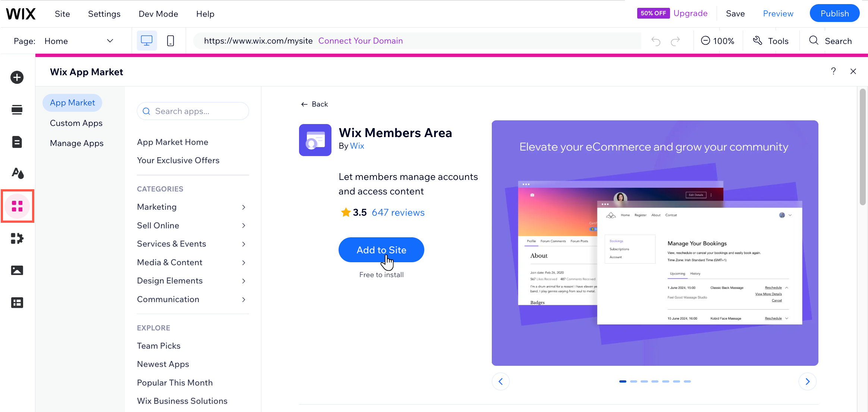Expand the Marketing category
Screen dimensions: 868x412
243,207
